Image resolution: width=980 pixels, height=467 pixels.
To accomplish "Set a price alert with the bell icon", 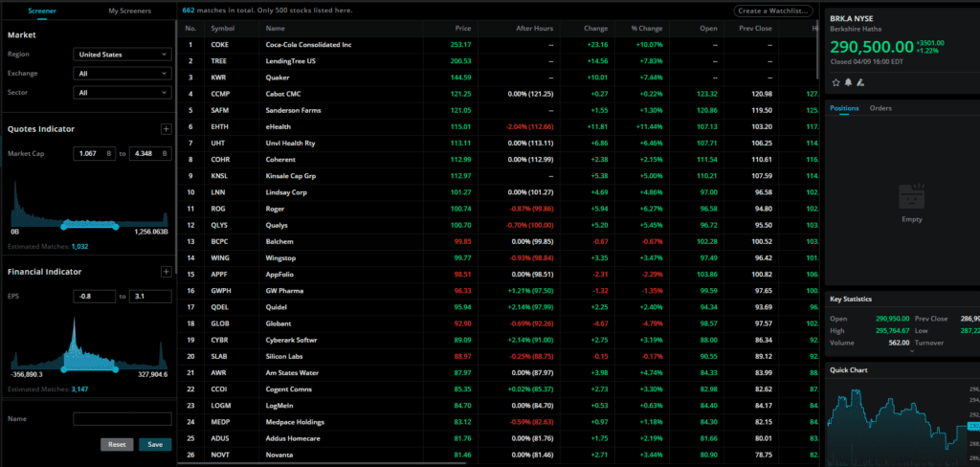I will [848, 82].
